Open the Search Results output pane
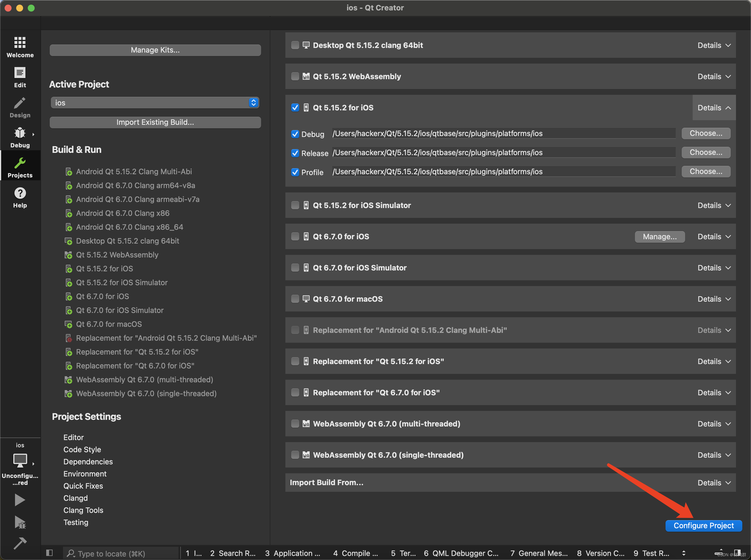 [233, 553]
